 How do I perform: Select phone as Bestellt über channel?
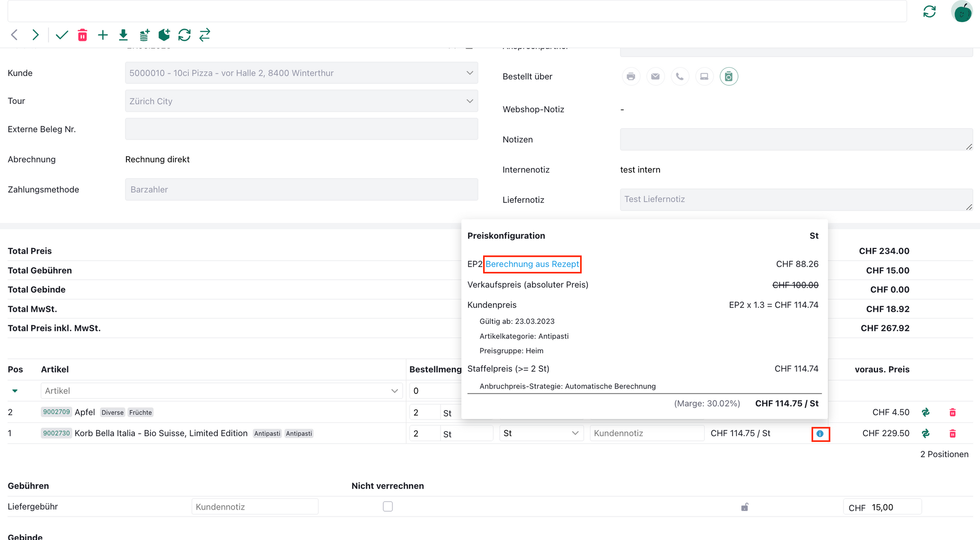680,76
